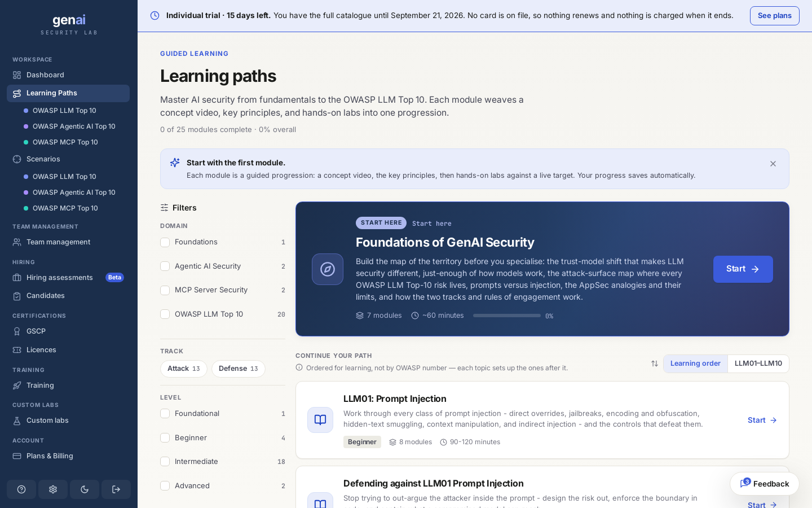The height and width of the screenshot is (508, 812).
Task: Click the Scenarios globe icon
Action: click(x=17, y=159)
